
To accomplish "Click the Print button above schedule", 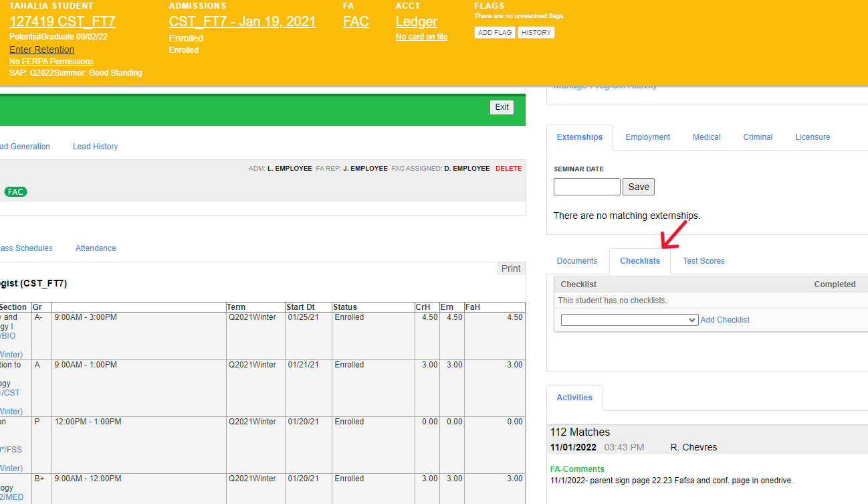I will [x=510, y=268].
